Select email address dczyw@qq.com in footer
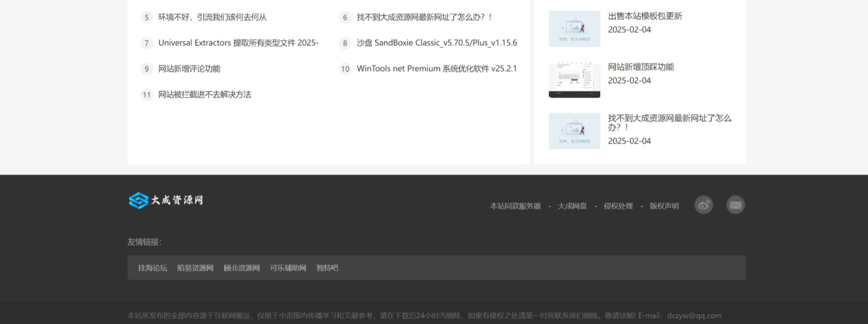The width and height of the screenshot is (868, 324). [694, 315]
